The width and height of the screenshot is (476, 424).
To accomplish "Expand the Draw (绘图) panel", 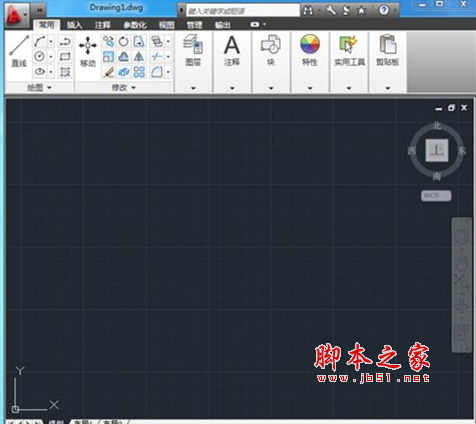I will (39, 88).
